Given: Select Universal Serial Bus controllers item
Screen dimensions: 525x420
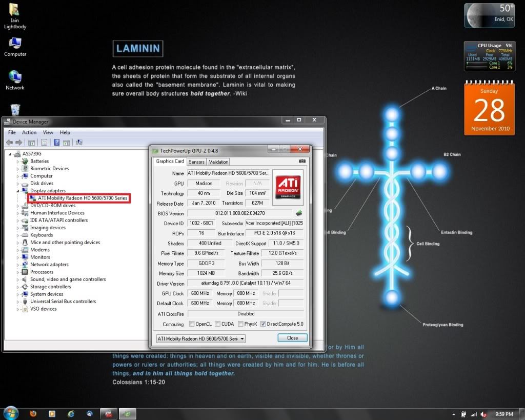Looking at the screenshot, I should point(63,302).
